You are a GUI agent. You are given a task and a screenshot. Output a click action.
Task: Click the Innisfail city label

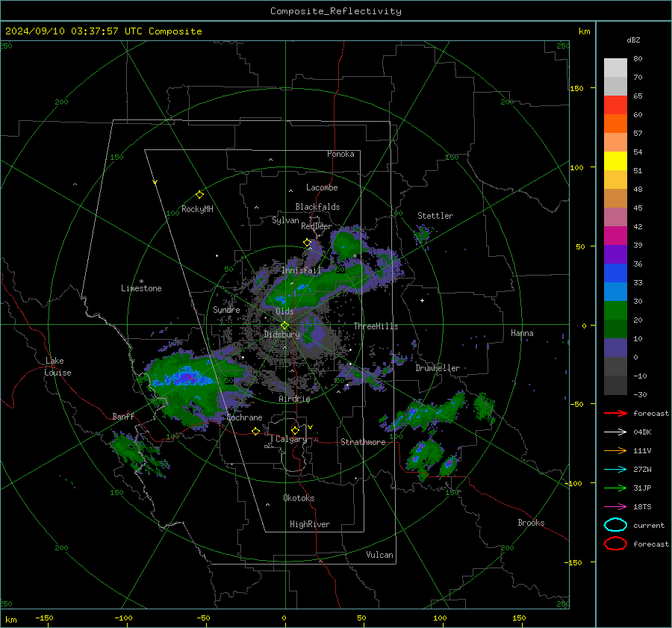point(302,270)
